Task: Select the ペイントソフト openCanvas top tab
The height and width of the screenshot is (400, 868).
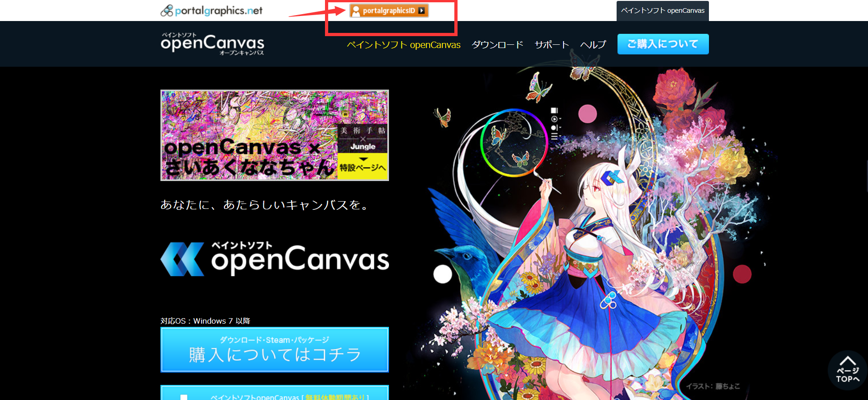Action: (662, 11)
